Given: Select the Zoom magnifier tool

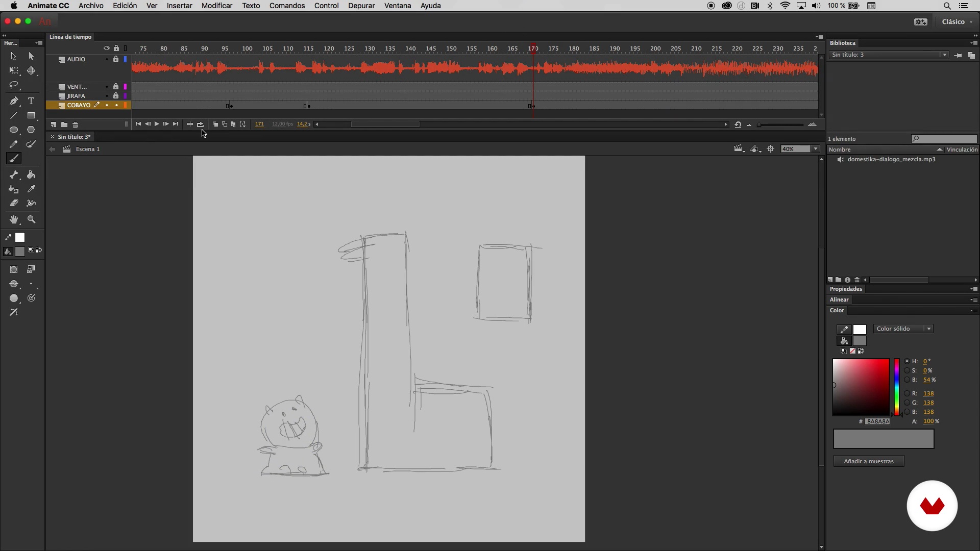Looking at the screenshot, I should 31,219.
